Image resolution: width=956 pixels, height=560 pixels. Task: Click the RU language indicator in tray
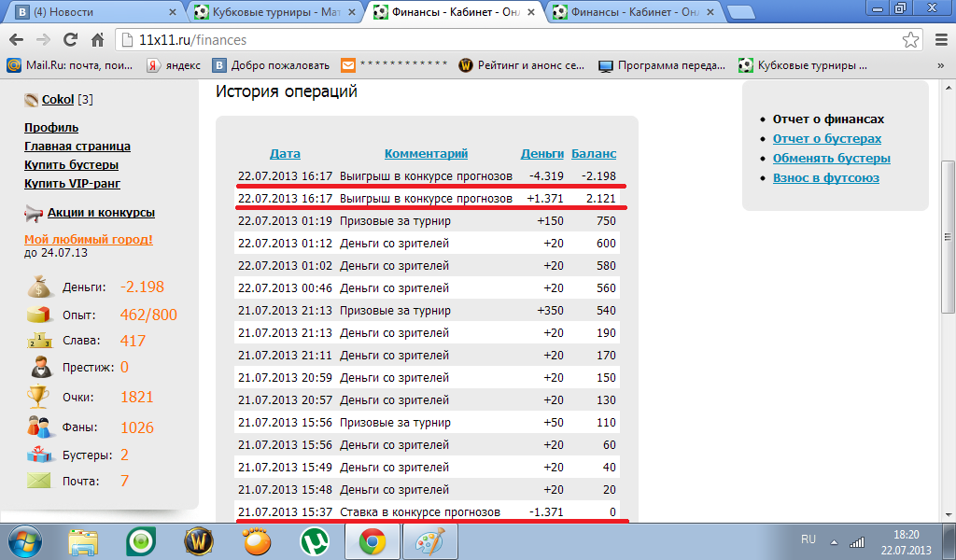[x=808, y=539]
